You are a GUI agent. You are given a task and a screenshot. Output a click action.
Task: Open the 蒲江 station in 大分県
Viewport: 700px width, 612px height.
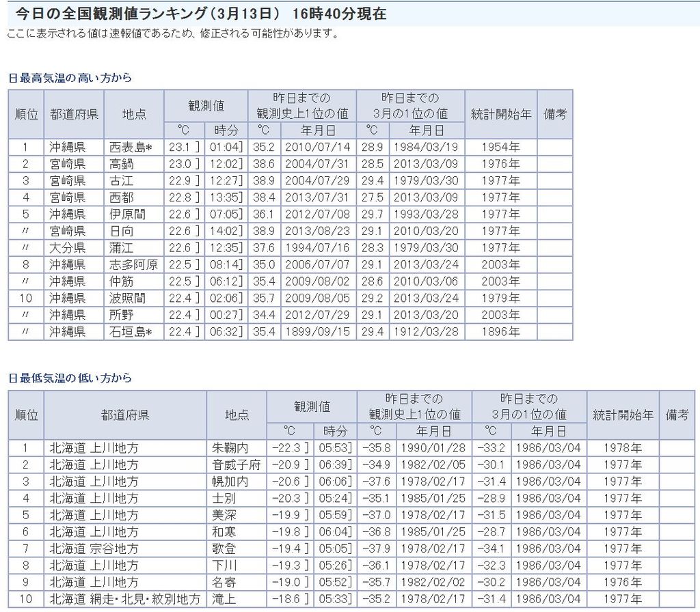click(122, 247)
